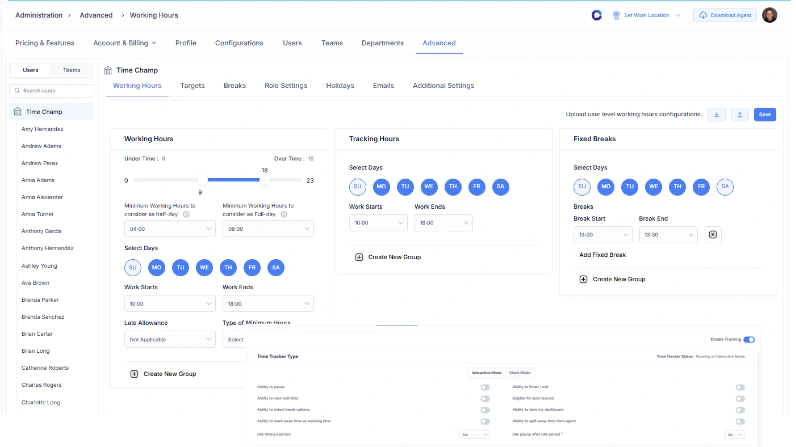The image size is (796, 447).
Task: Toggle MO day in Working Hours panel
Action: coord(156,267)
